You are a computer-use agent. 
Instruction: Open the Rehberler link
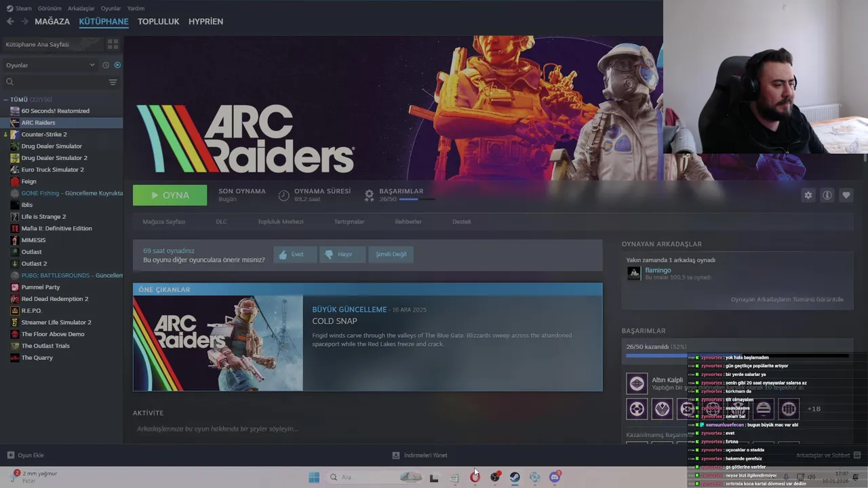point(408,222)
